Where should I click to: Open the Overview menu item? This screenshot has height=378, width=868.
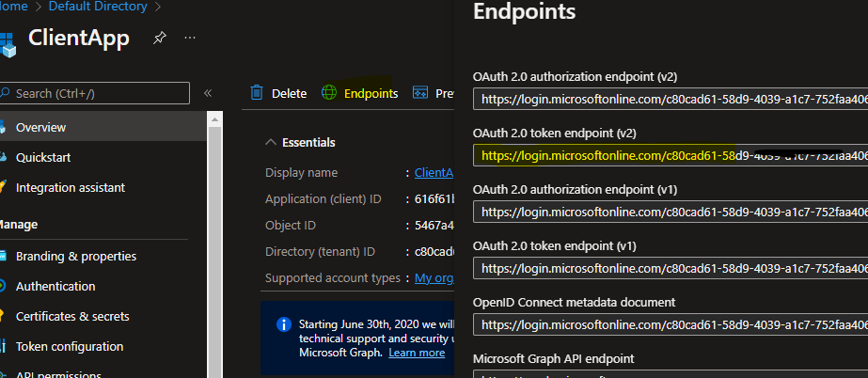(x=40, y=127)
